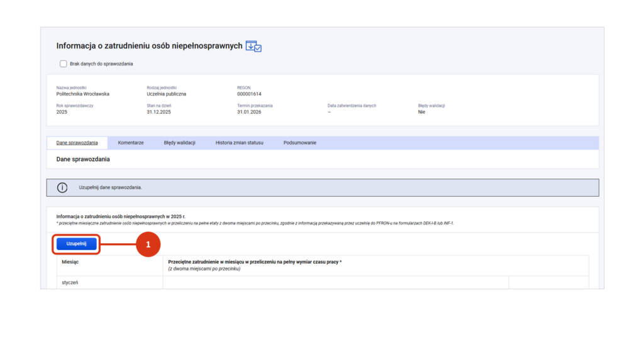Open the 'Komentarze' tab
644x362 pixels.
(x=131, y=143)
